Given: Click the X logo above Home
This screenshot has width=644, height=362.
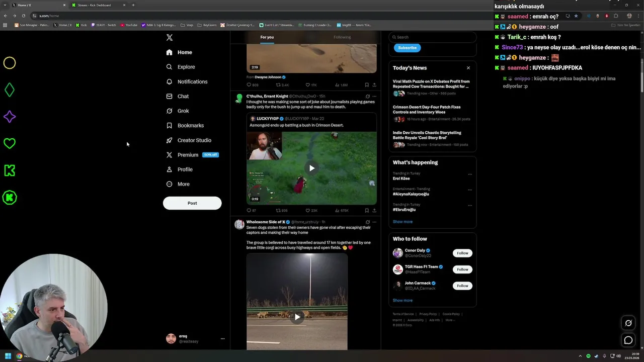Looking at the screenshot, I should (x=170, y=37).
